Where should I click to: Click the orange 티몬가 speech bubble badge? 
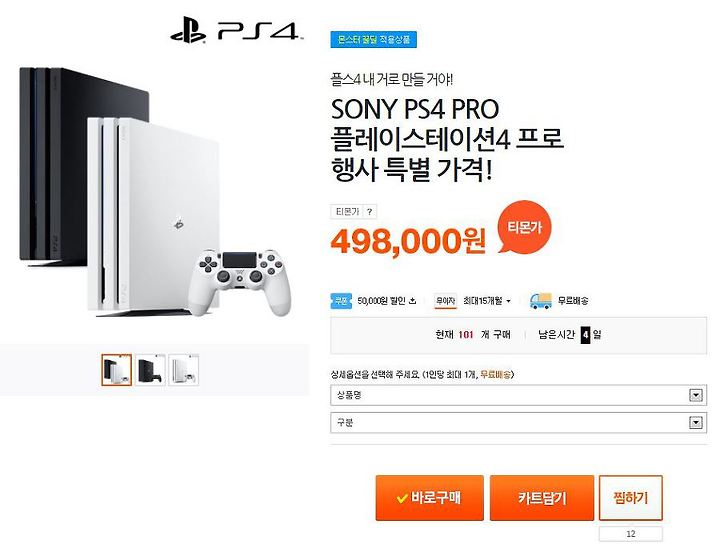(x=524, y=226)
